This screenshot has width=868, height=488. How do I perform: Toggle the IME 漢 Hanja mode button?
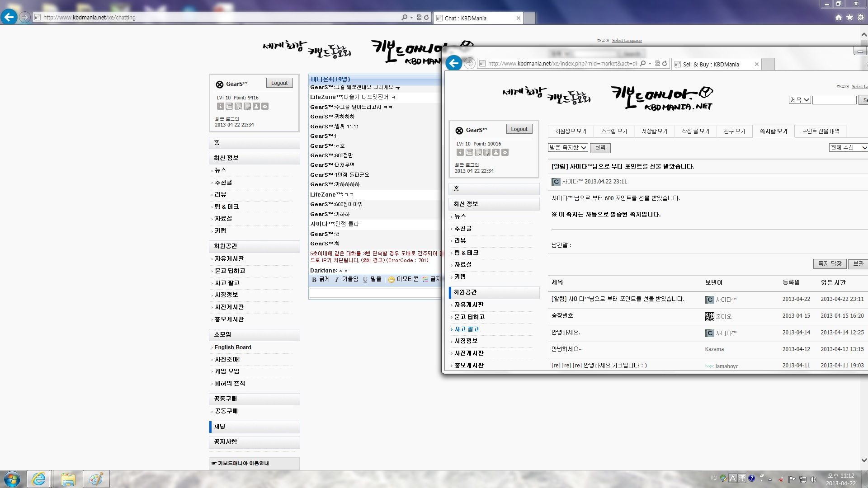(742, 478)
